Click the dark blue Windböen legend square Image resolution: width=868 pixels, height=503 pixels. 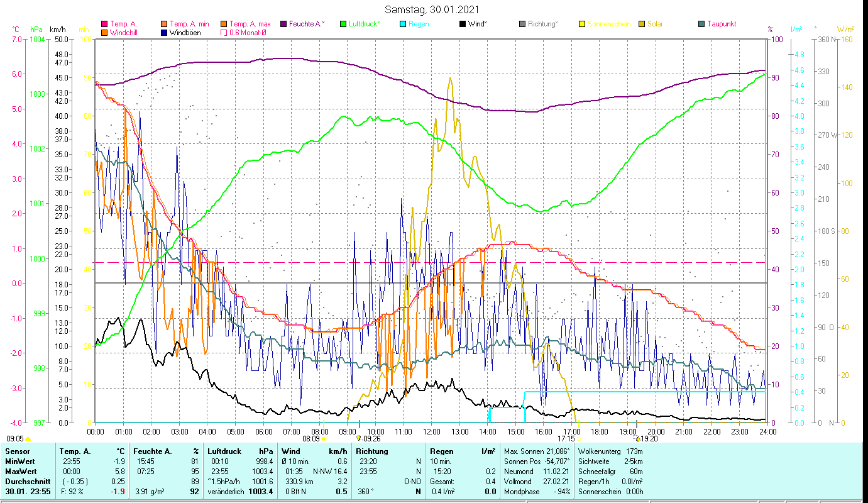(x=164, y=33)
